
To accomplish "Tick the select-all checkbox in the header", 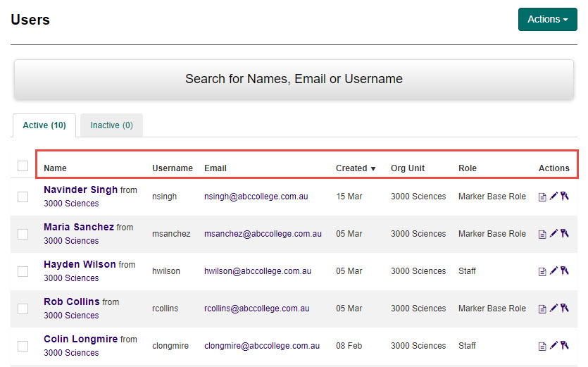I will pos(23,166).
